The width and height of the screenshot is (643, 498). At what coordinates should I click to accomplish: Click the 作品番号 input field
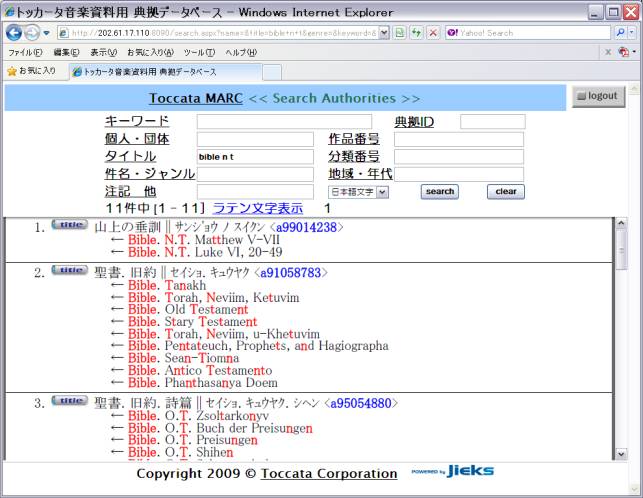pyautogui.click(x=459, y=139)
